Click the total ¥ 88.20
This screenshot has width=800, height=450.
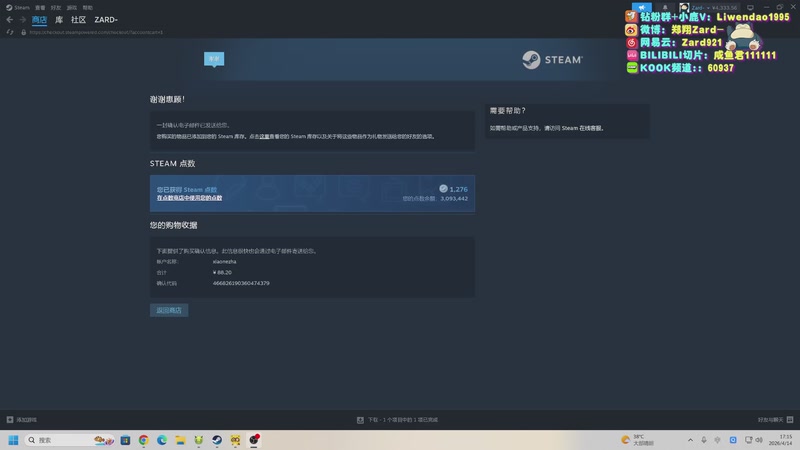click(x=222, y=272)
